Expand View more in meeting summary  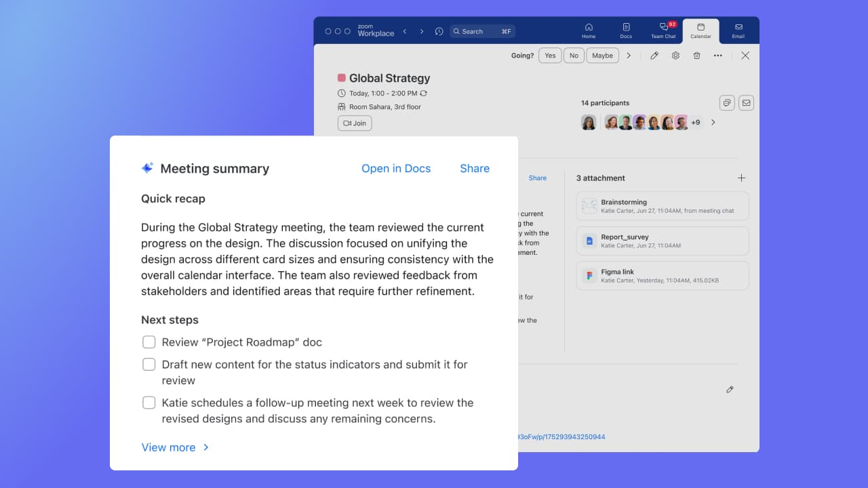[x=175, y=447]
